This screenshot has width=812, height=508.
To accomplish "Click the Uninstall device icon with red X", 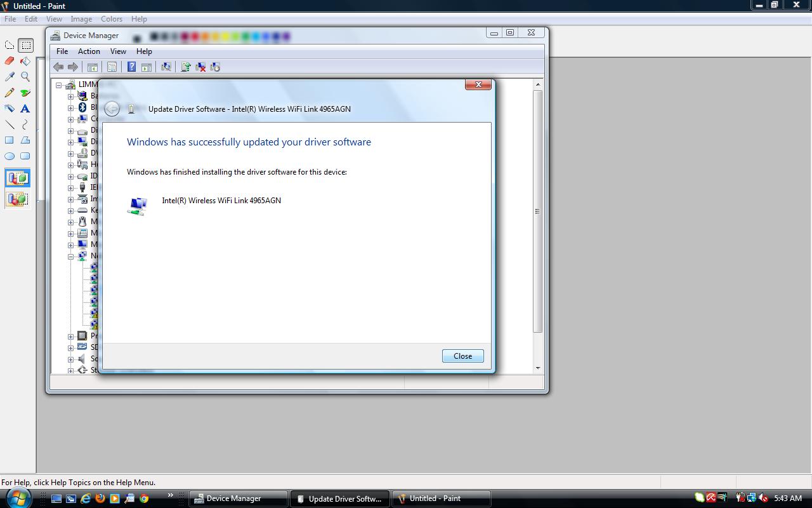I will tap(200, 67).
